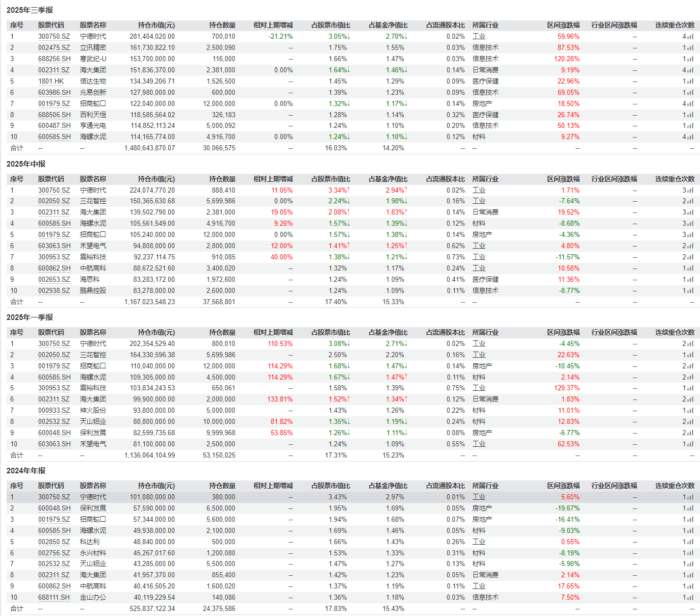Viewport: 700px width, 616px height.
Task: Click 工业 industry link in 中航高科 2025年中报 row
Action: pos(479,269)
